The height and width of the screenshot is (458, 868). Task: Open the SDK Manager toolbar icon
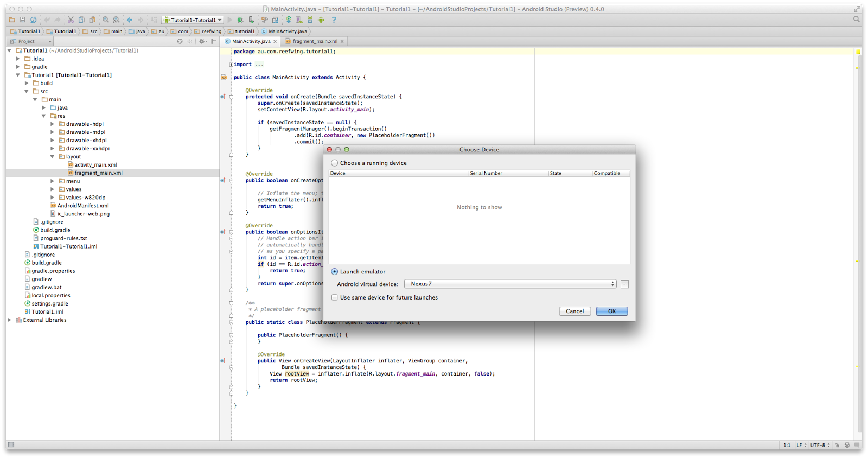[x=310, y=20]
